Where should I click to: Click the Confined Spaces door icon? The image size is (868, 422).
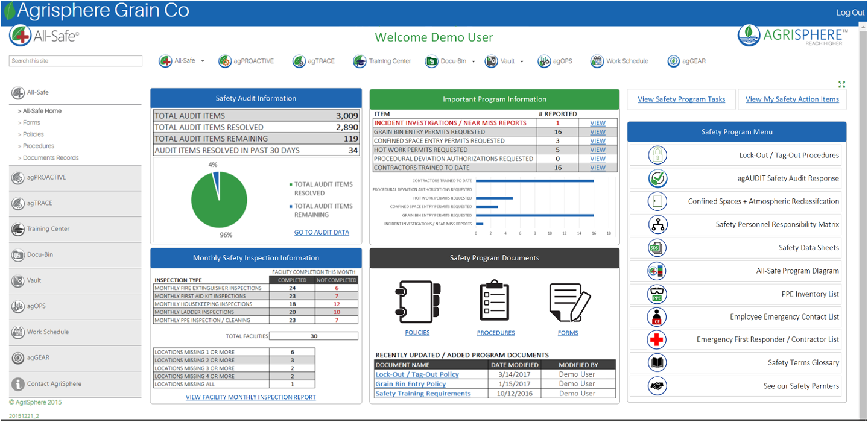point(657,201)
